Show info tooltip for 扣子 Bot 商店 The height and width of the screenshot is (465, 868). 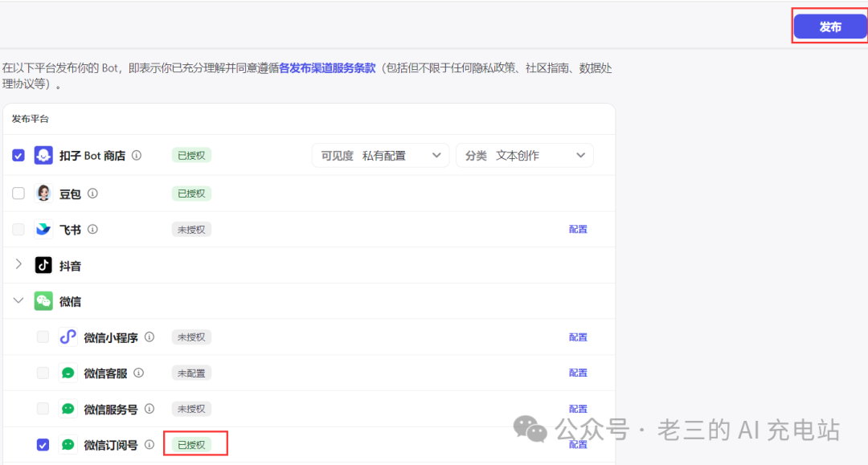[136, 155]
